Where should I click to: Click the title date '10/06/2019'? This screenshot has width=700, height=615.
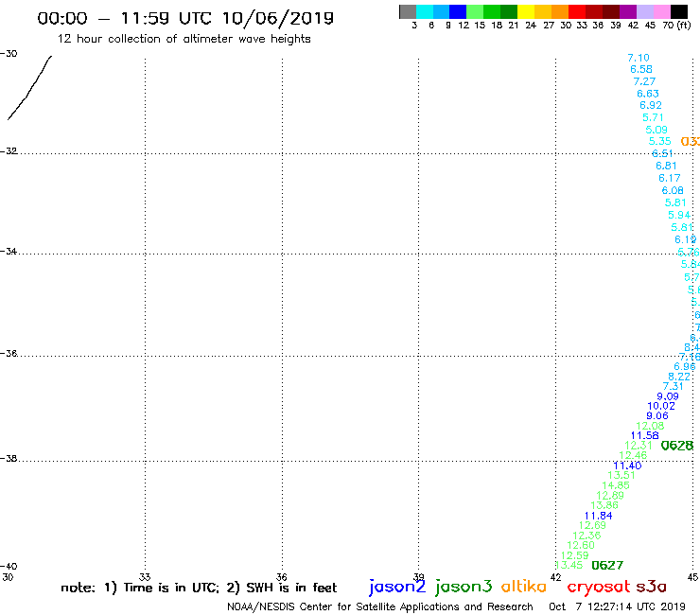click(278, 18)
